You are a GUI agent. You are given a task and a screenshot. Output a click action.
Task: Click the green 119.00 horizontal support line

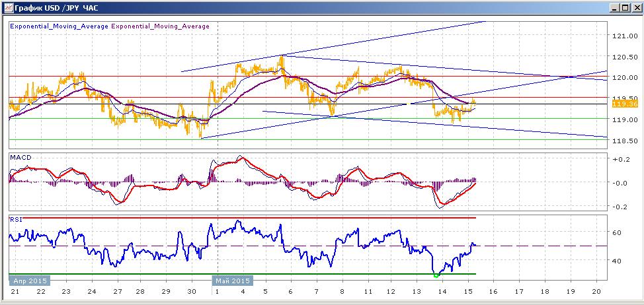pyautogui.click(x=307, y=119)
